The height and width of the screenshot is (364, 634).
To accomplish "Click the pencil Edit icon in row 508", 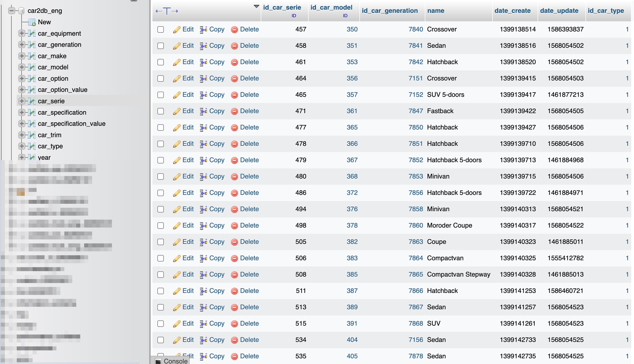I will 177,275.
